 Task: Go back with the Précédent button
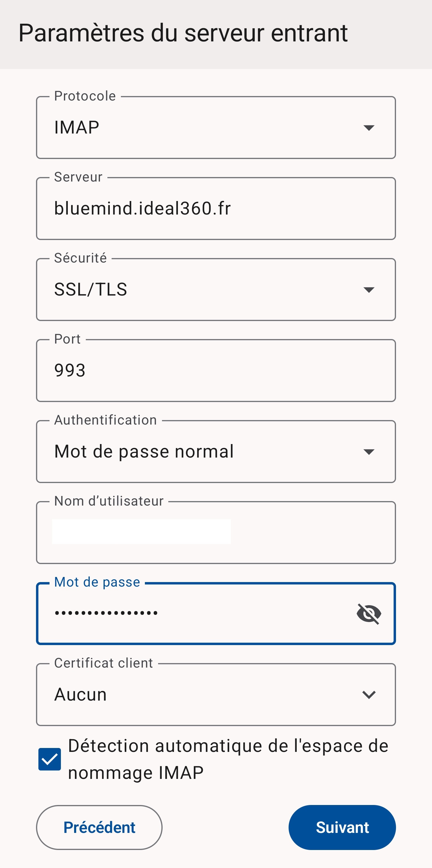pyautogui.click(x=99, y=827)
